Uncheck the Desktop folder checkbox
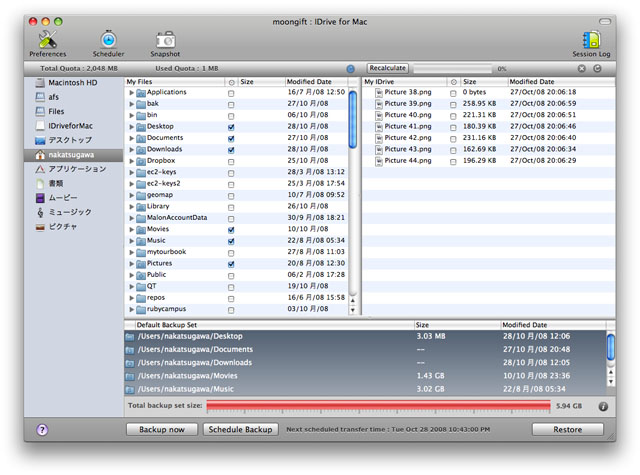Screen dimensions: 640x475 (x=231, y=127)
